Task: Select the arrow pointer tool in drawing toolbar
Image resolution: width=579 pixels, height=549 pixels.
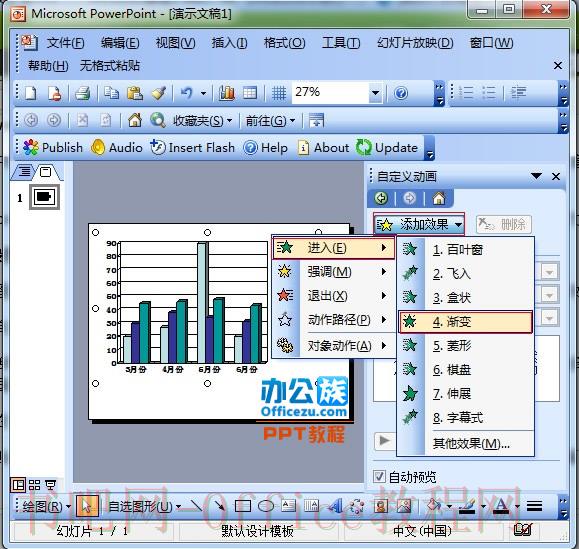Action: (87, 506)
